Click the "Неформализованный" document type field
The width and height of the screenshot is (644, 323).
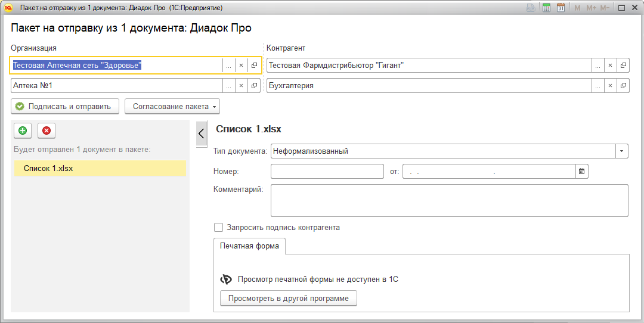point(443,151)
